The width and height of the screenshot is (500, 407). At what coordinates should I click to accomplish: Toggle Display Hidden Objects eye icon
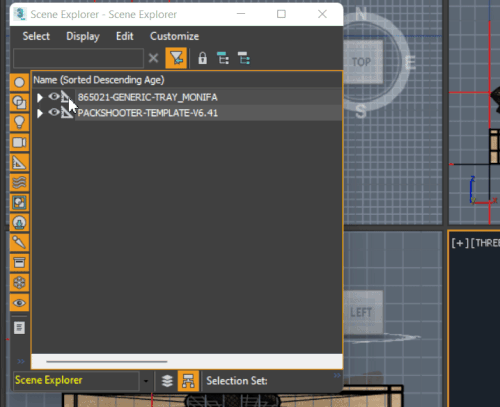tap(19, 303)
